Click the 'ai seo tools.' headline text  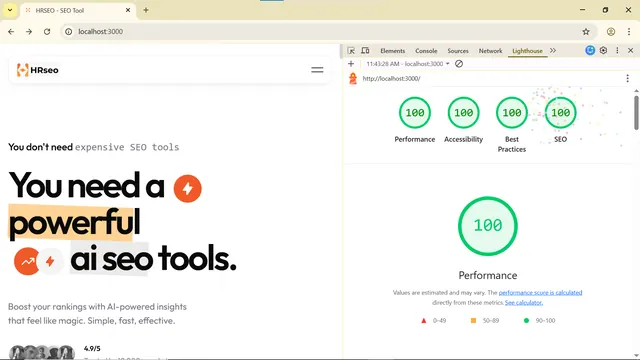pos(153,259)
